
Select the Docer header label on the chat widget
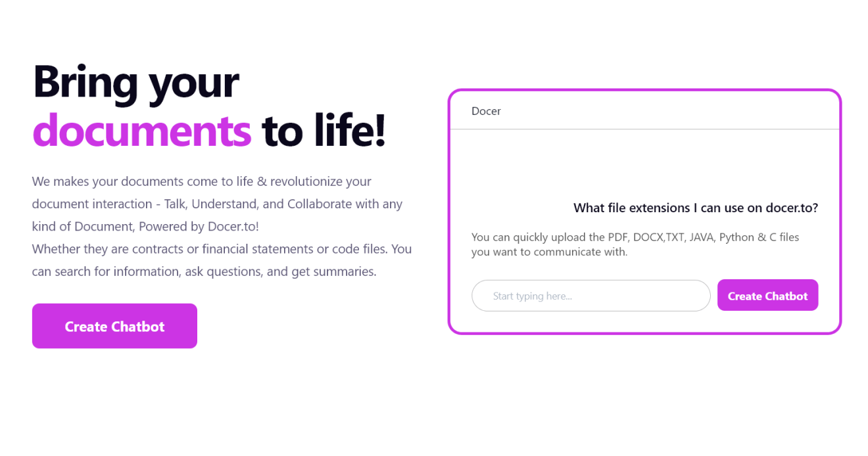tap(486, 111)
